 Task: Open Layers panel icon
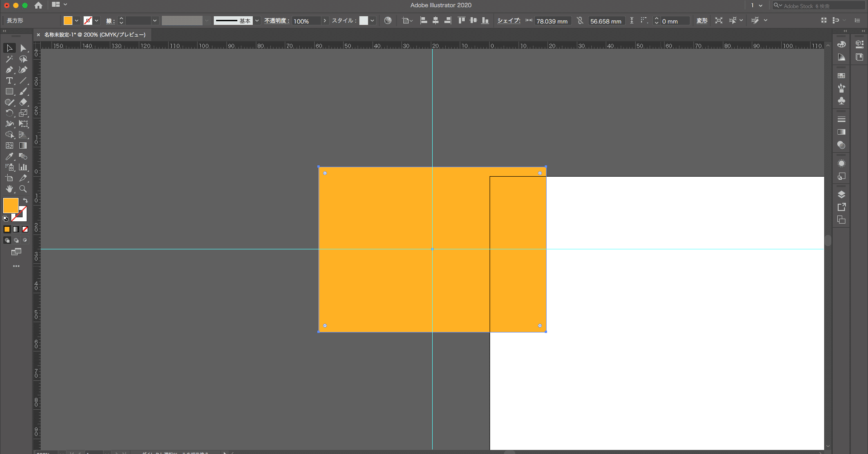coord(841,195)
